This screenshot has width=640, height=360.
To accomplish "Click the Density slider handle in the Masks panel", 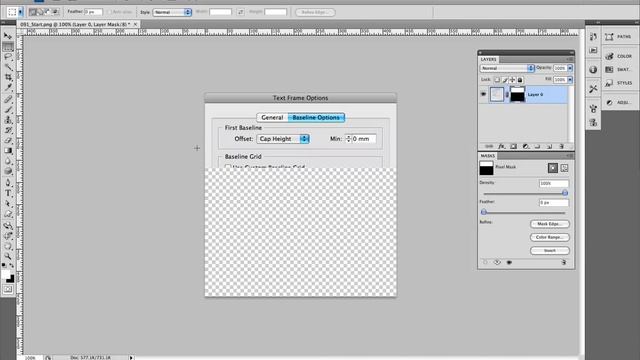I will pos(565,193).
